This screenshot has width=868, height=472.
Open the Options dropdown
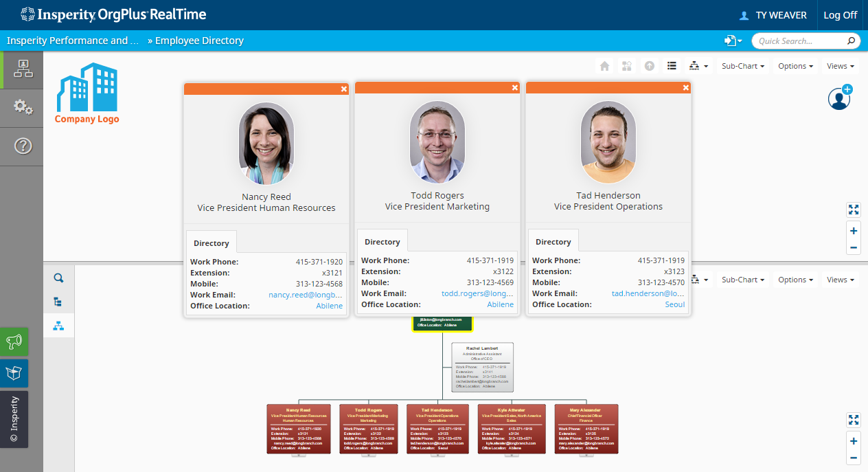[795, 65]
